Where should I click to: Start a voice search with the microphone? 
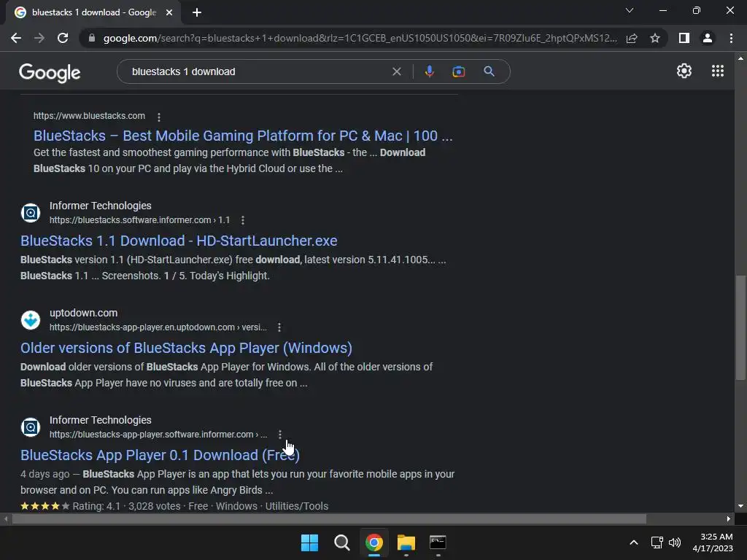click(429, 71)
